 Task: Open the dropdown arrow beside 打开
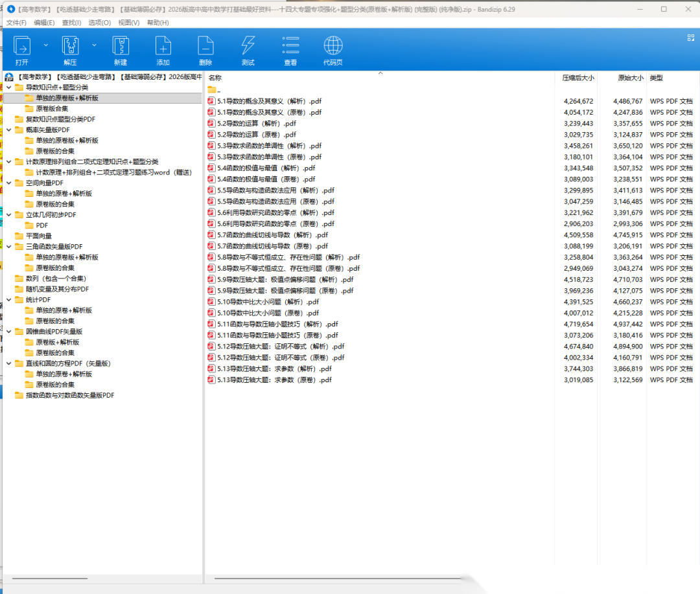45,45
